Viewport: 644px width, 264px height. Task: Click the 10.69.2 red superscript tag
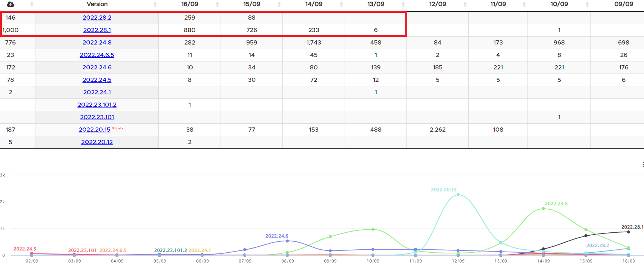click(x=118, y=128)
